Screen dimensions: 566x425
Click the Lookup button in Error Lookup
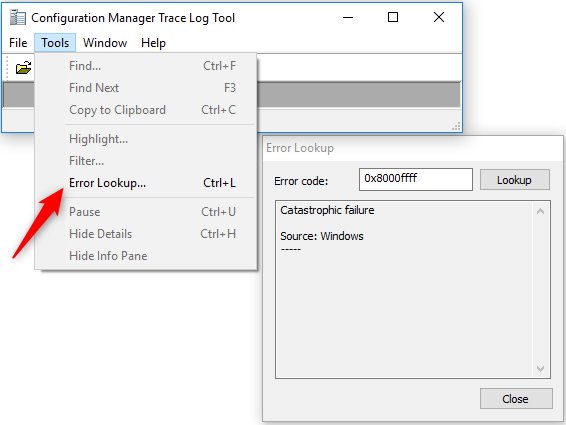click(x=515, y=180)
